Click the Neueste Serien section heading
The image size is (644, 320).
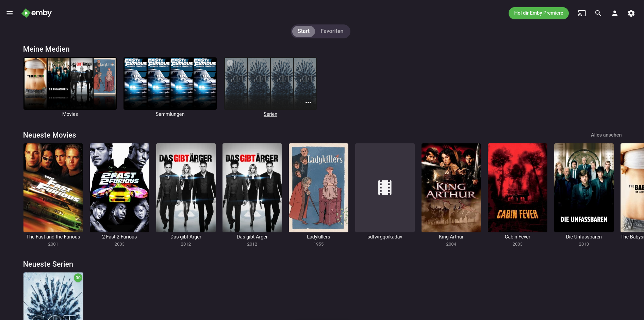click(48, 264)
